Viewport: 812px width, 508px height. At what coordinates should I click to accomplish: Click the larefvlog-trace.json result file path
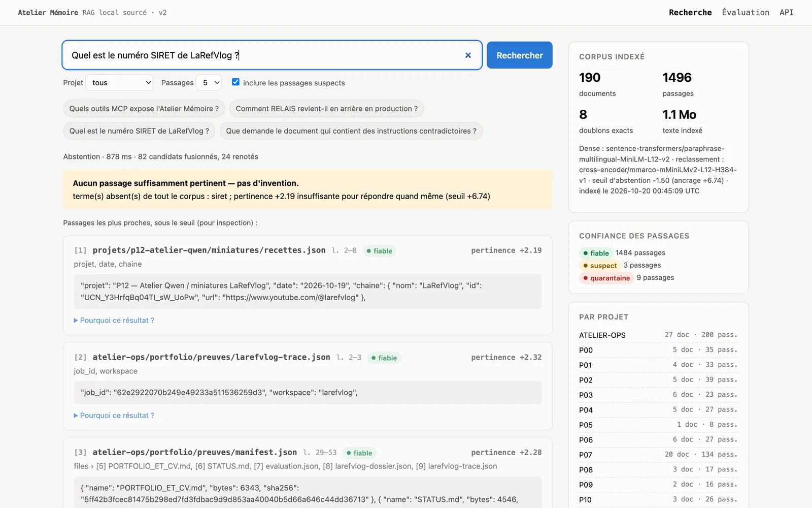[x=211, y=358]
